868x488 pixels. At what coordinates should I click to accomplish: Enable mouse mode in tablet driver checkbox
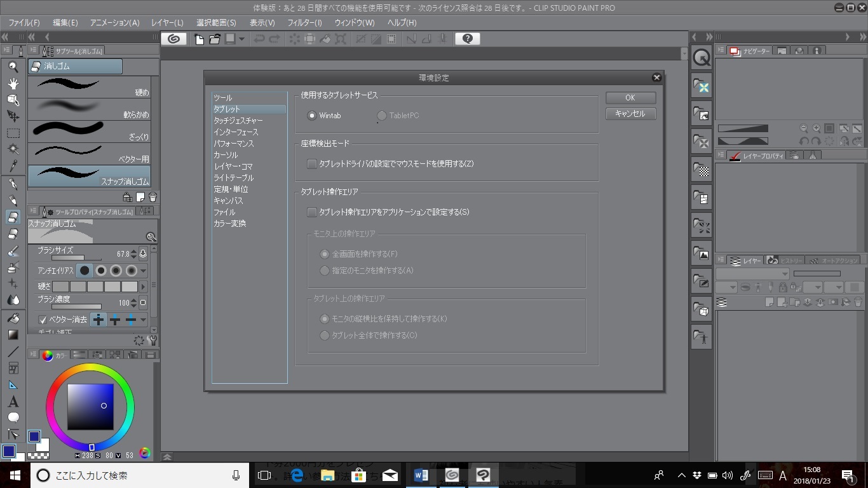click(x=311, y=164)
